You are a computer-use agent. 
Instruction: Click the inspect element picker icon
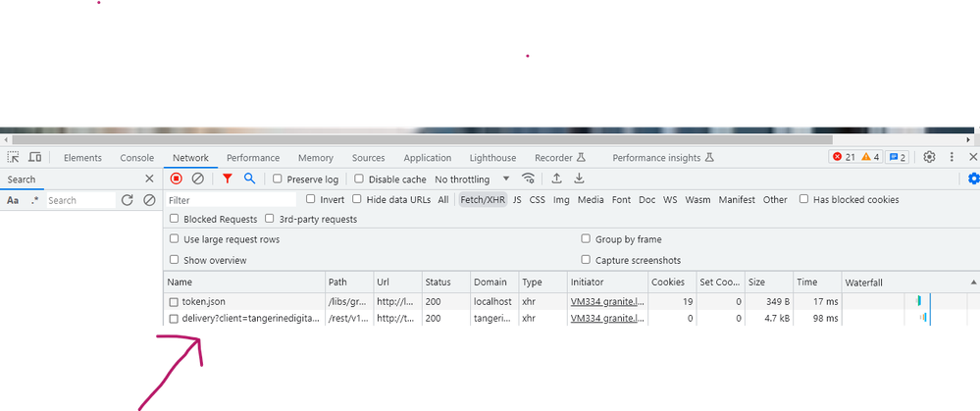(x=14, y=158)
